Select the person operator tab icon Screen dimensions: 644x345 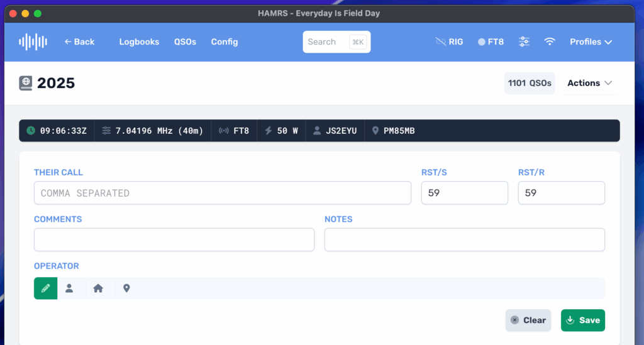click(69, 288)
